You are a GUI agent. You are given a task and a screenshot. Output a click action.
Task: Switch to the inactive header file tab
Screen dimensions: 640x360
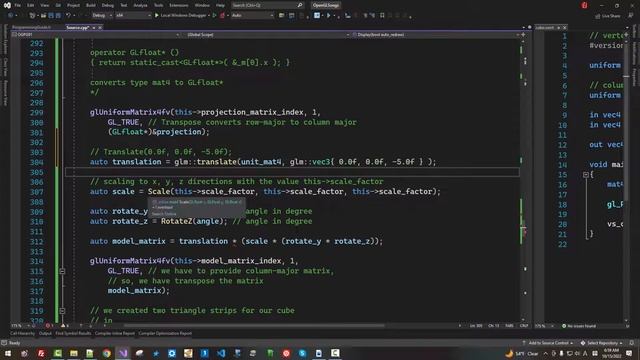coord(31,27)
